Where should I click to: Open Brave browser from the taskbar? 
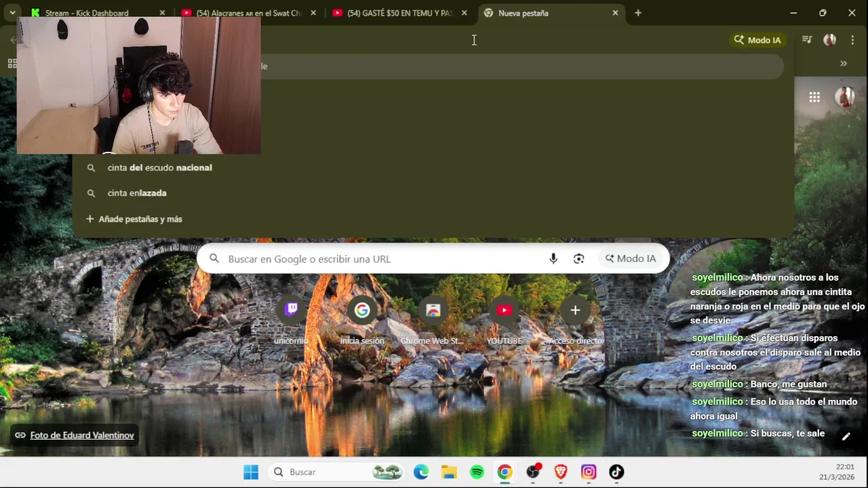click(561, 472)
